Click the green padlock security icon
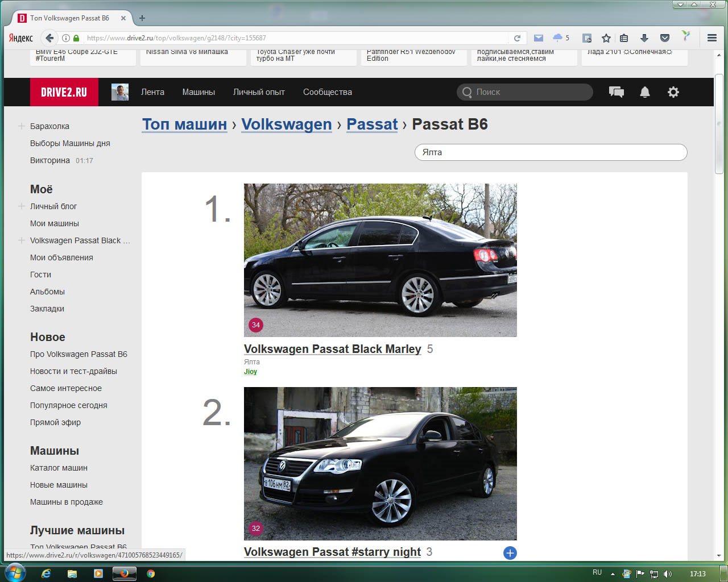728x582 pixels. click(76, 38)
